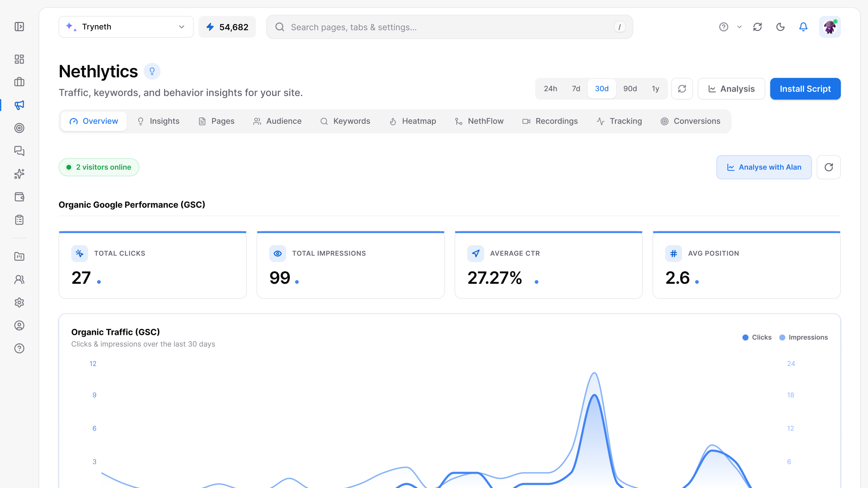Open the chat bubbles icon in sidebar

point(20,151)
